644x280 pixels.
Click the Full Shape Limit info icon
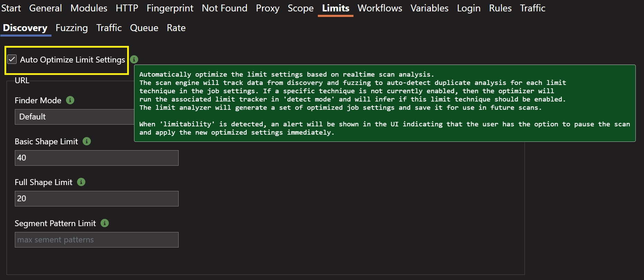coord(81,182)
